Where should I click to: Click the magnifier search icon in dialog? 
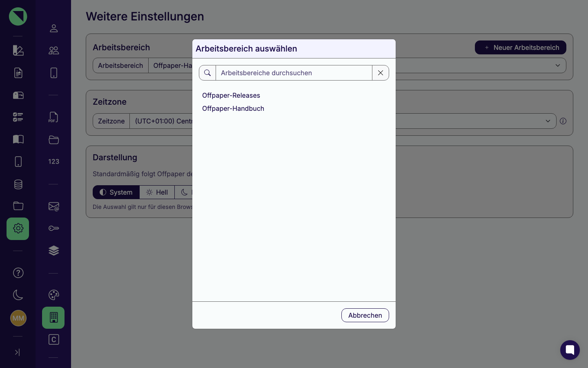tap(207, 73)
